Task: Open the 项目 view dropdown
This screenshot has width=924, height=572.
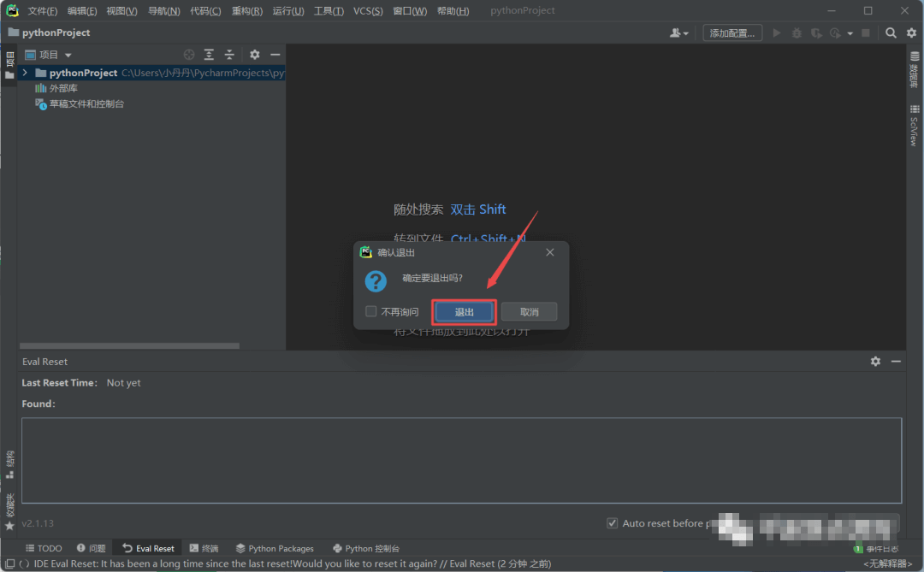Action: [x=68, y=56]
